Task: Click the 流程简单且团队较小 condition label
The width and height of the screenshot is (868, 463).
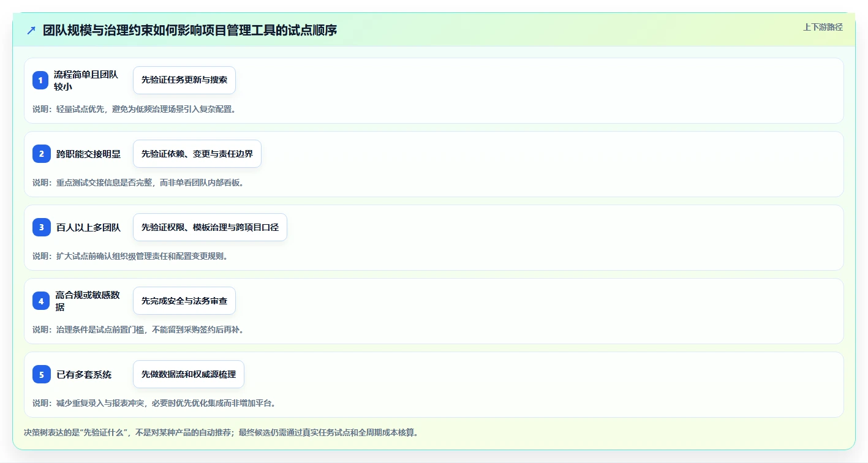Action: point(86,80)
